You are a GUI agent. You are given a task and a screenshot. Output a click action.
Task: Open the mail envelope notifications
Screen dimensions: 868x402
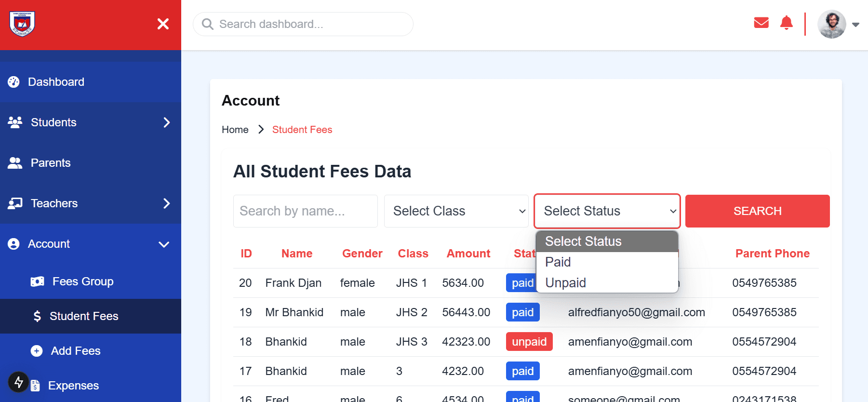point(761,23)
